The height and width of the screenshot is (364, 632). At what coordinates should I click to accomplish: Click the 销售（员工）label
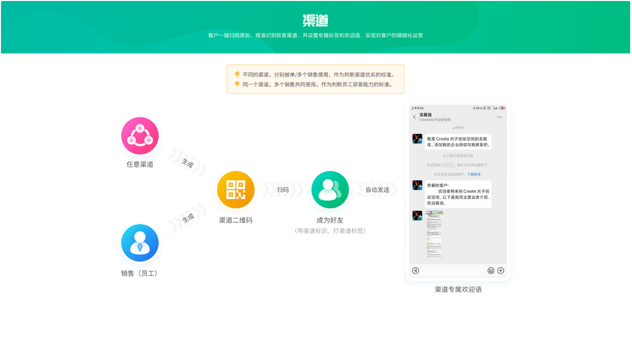point(140,273)
